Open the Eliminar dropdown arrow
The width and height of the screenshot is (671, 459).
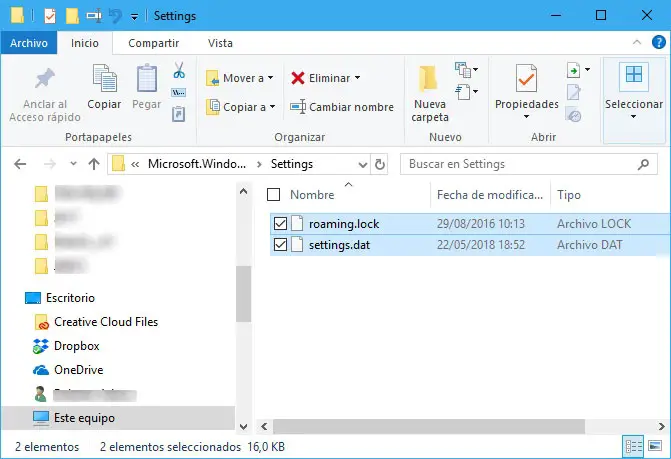point(357,78)
